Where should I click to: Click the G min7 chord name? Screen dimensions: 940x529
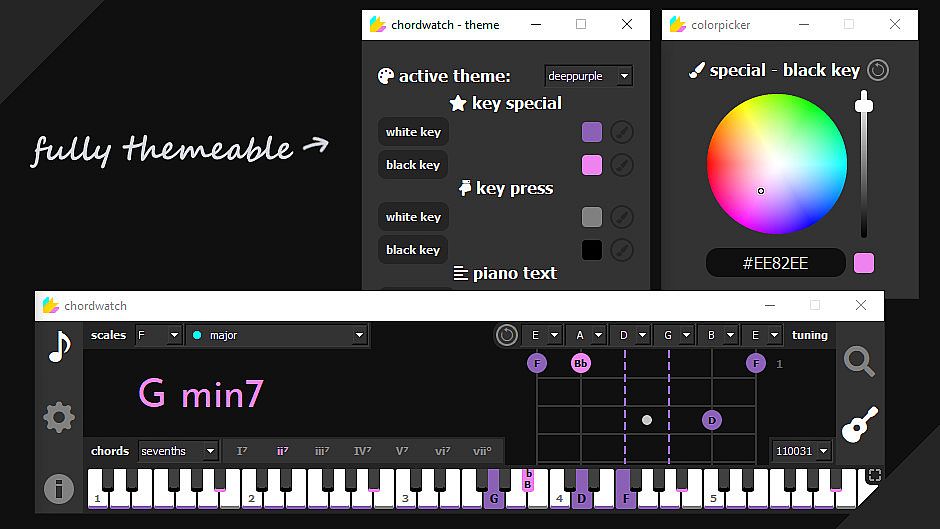tap(201, 393)
